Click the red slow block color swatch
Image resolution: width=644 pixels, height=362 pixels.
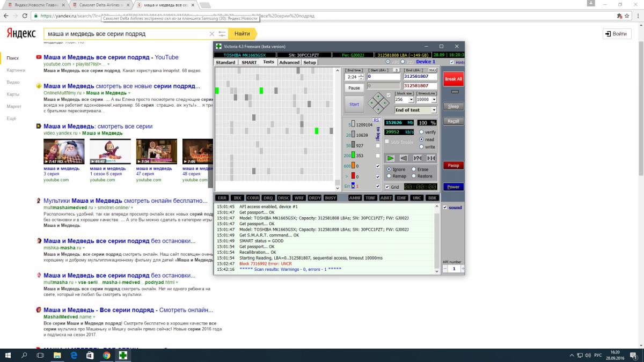[353, 176]
